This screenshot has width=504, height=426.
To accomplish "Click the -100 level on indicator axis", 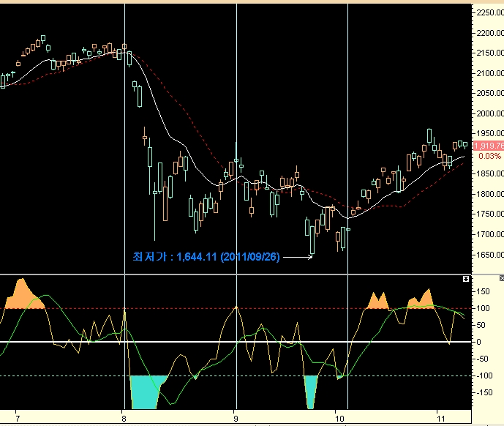I will [x=484, y=375].
